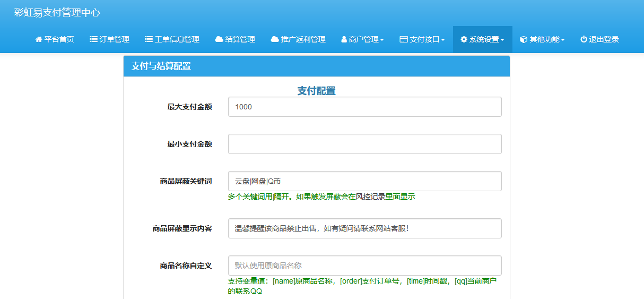Click into the empty 最小支付金额 field
Screen dimensions: 644x299
click(364, 144)
